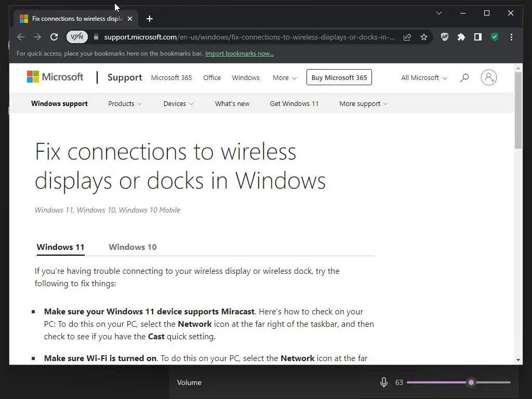Click the microphone icon by Volume
The height and width of the screenshot is (399, 532).
click(x=384, y=382)
